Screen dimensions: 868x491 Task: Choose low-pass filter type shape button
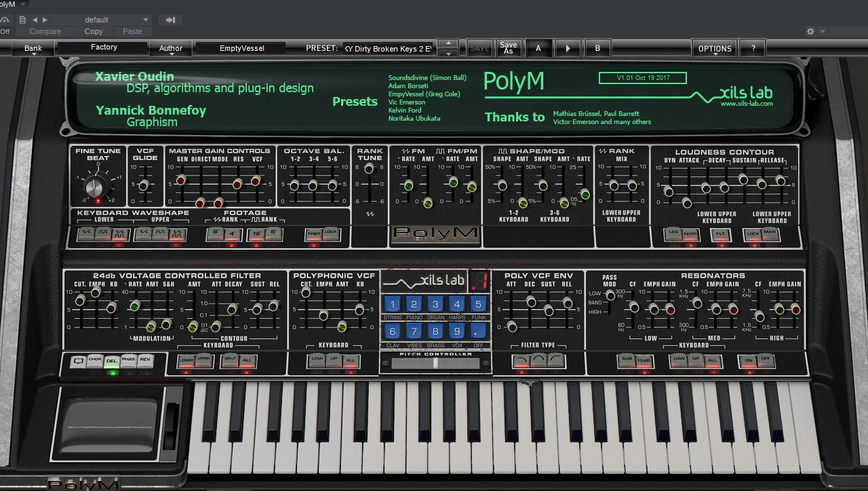click(x=521, y=361)
